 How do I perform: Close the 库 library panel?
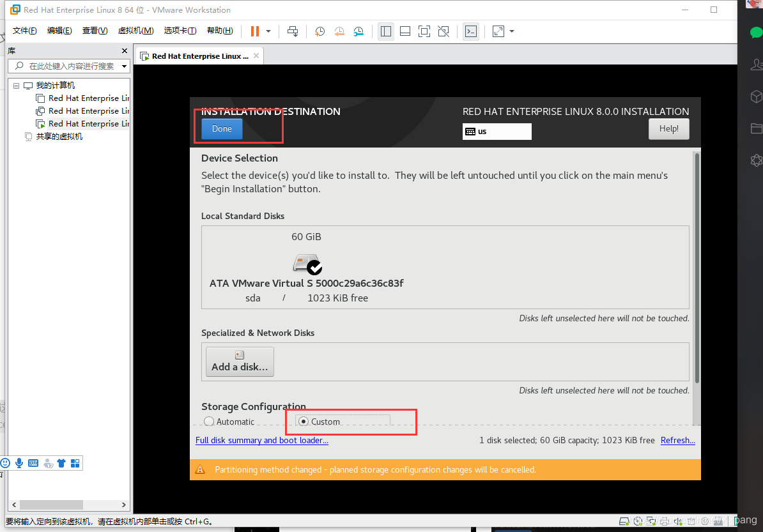(x=125, y=50)
